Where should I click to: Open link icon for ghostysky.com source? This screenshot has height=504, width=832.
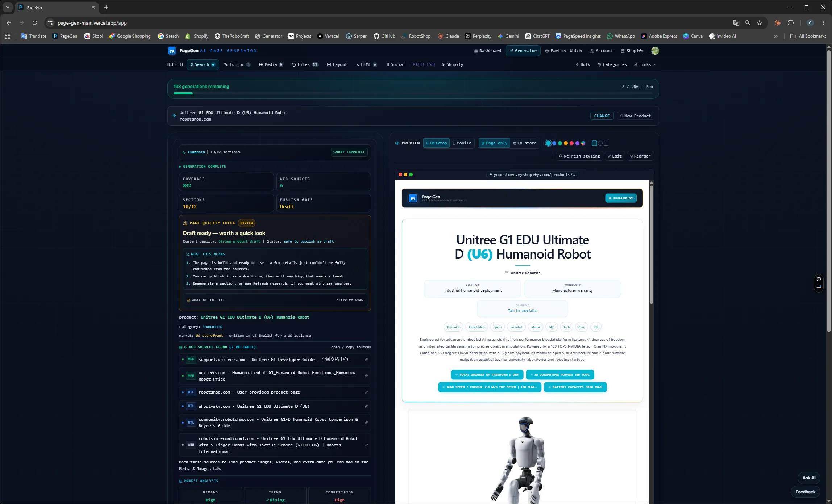pyautogui.click(x=366, y=406)
